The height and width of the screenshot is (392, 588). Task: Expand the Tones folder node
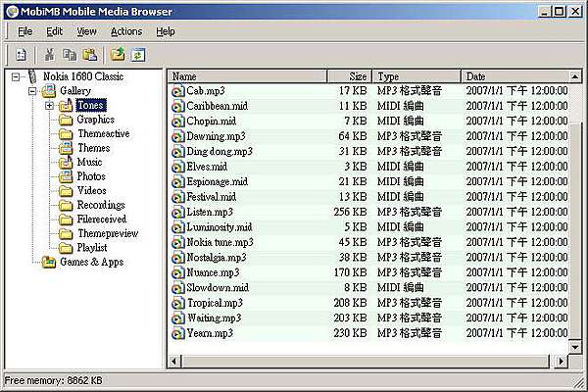(x=49, y=106)
